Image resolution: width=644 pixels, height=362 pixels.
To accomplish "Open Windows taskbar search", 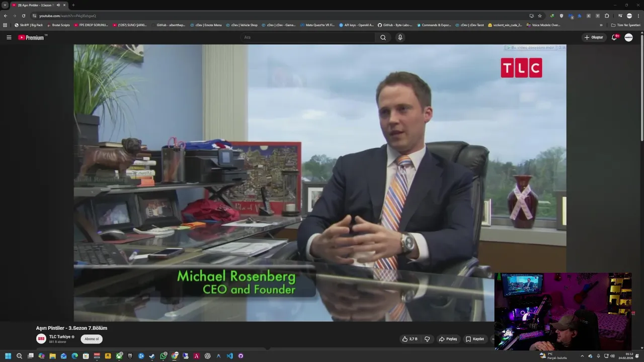I will [19, 356].
